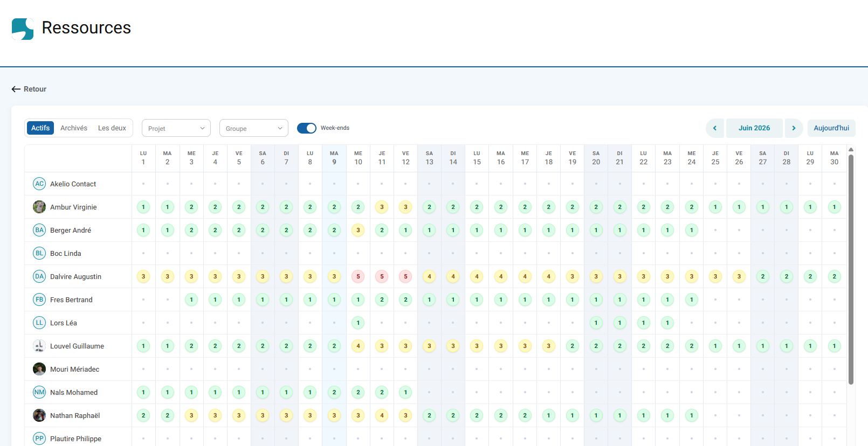Viewport: 868px width, 446px height.
Task: Click Dalvire Augustin DA avatar
Action: (39, 276)
